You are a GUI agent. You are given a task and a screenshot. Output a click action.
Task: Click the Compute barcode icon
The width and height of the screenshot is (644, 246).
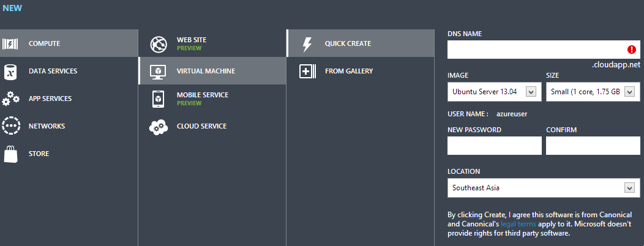(x=10, y=43)
